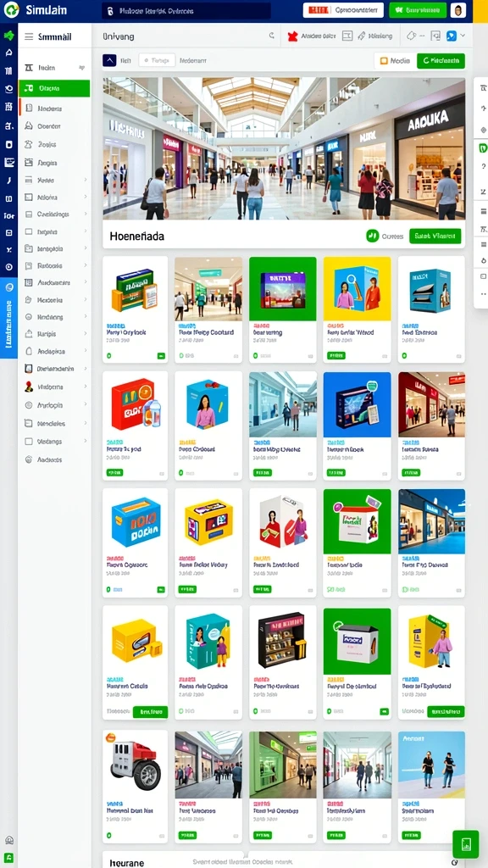This screenshot has width=488, height=868.
Task: Expand the Dietendenin sidebar row chevron
Action: coord(86,369)
